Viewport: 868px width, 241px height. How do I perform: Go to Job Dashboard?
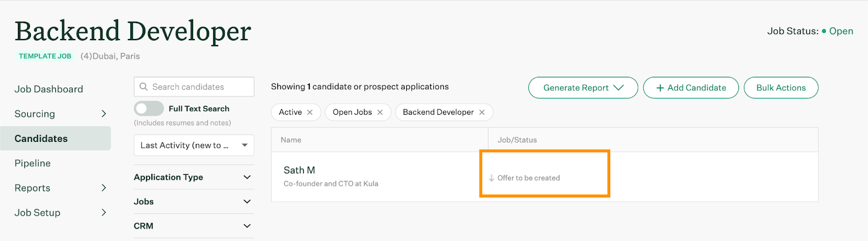click(49, 89)
